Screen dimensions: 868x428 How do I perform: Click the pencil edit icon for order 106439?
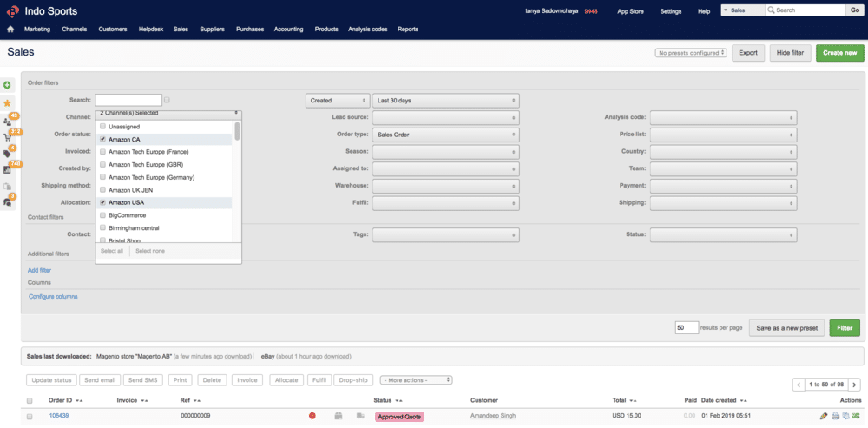824,416
